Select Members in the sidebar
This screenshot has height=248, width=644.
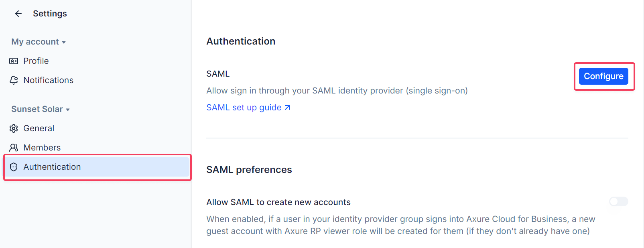click(x=42, y=148)
